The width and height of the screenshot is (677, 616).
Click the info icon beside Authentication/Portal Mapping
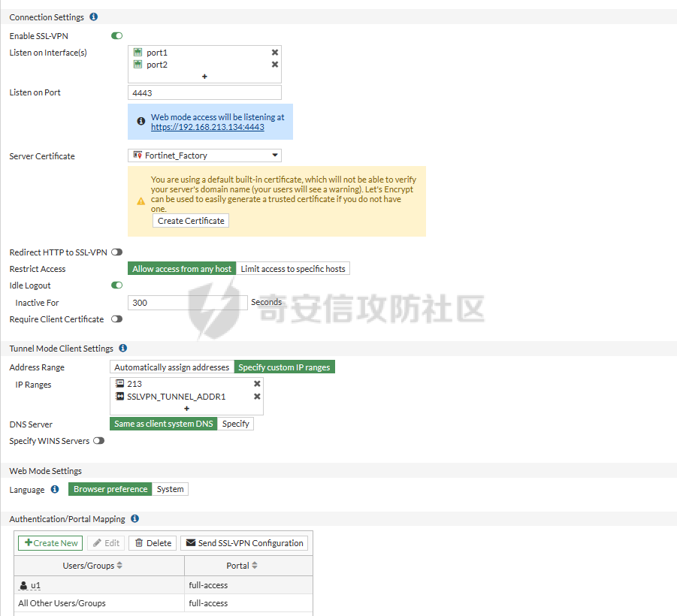(134, 518)
